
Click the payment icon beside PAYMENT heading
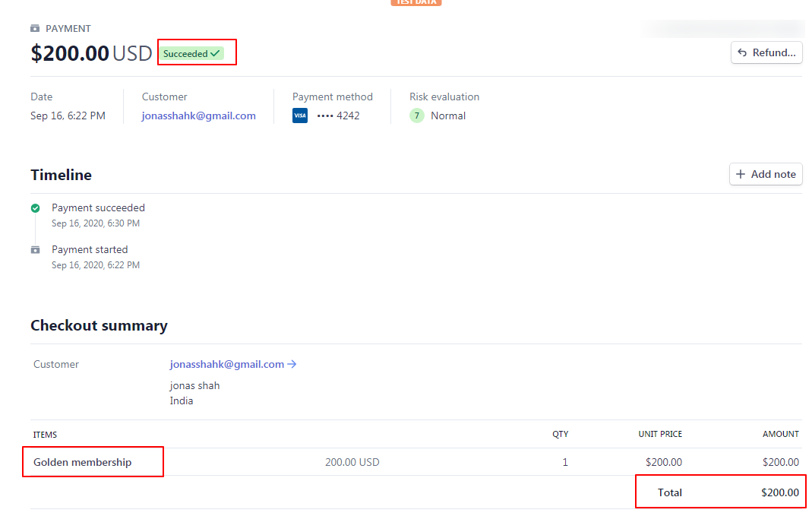pos(35,28)
